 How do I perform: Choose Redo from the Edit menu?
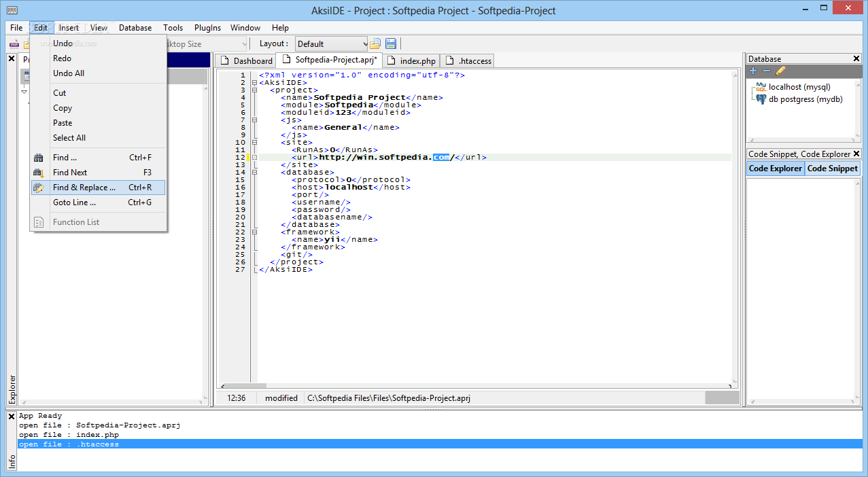98,58
